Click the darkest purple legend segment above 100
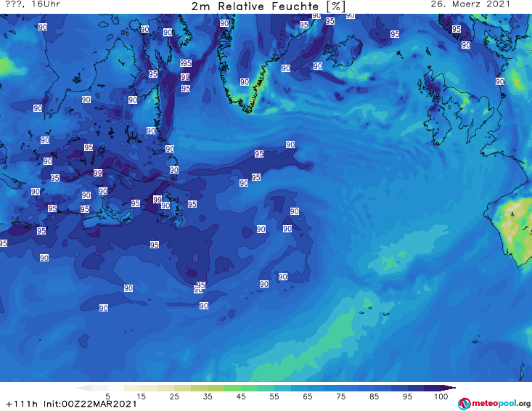The image size is (532, 411). [x=449, y=388]
